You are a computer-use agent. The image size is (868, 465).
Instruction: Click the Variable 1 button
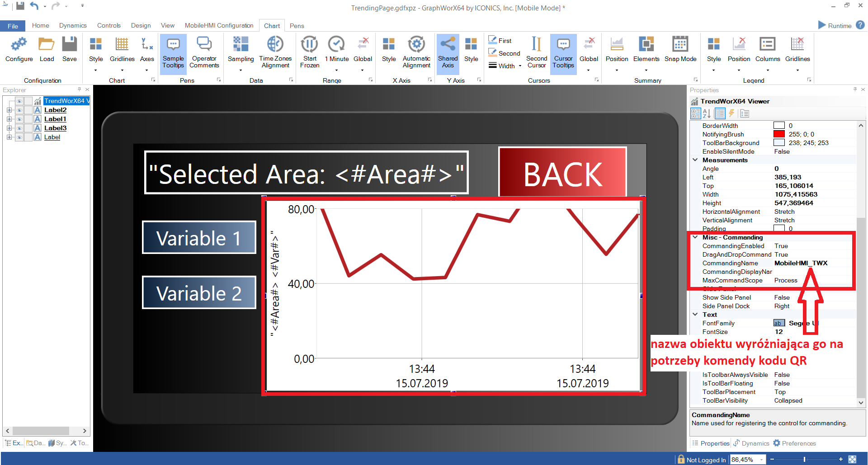tap(199, 238)
